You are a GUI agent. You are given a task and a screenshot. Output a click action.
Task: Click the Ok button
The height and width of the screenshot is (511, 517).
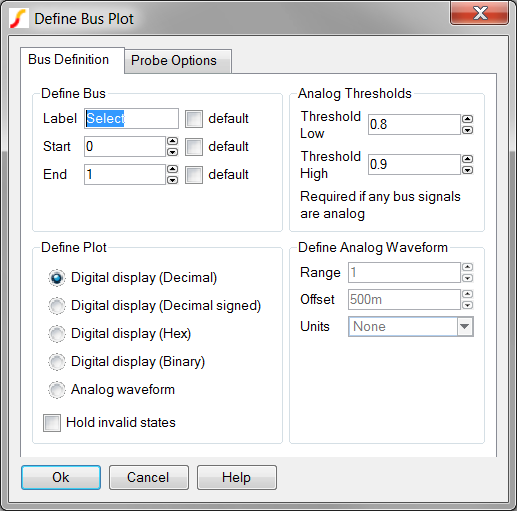click(61, 477)
